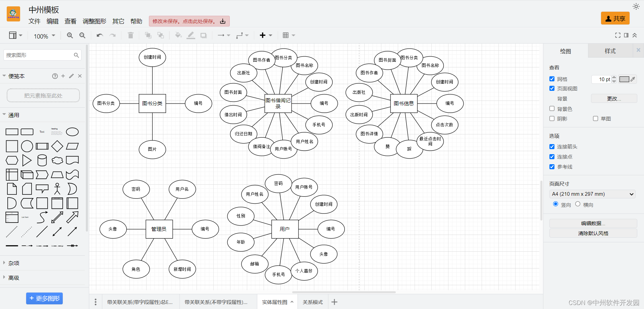644x309 pixels.
Task: Select the cloud shape in general shapes
Action: (x=57, y=160)
